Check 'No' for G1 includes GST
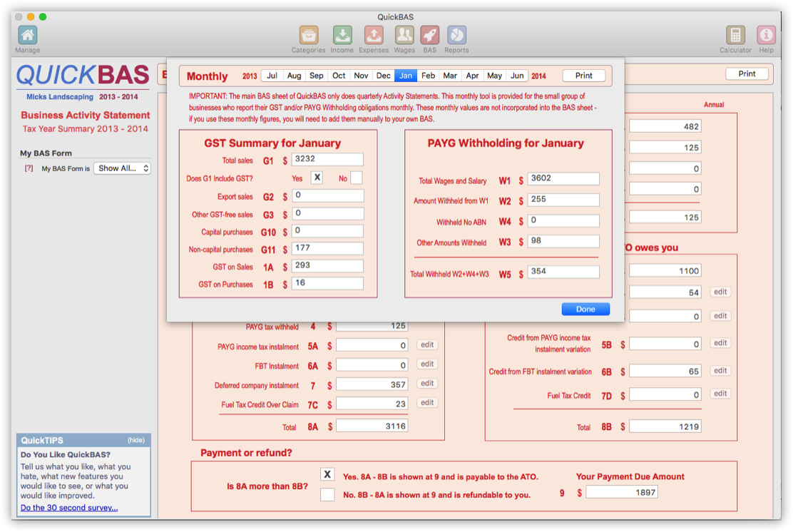This screenshot has height=532, width=793. 356,178
